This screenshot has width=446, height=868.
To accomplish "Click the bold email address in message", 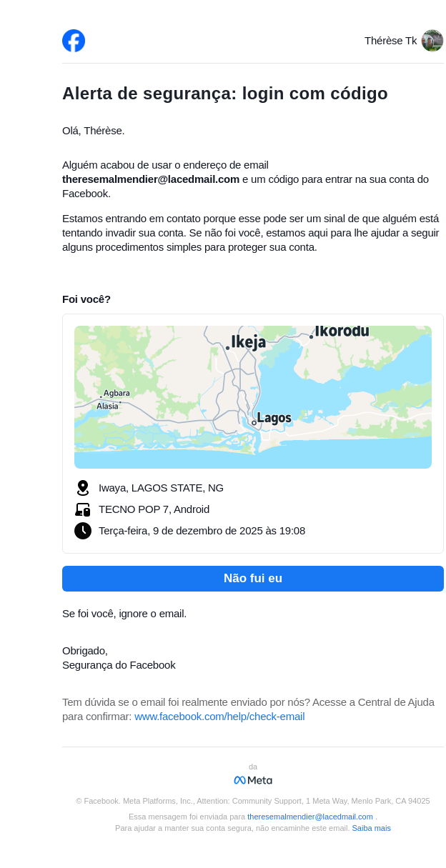I will pos(151,179).
